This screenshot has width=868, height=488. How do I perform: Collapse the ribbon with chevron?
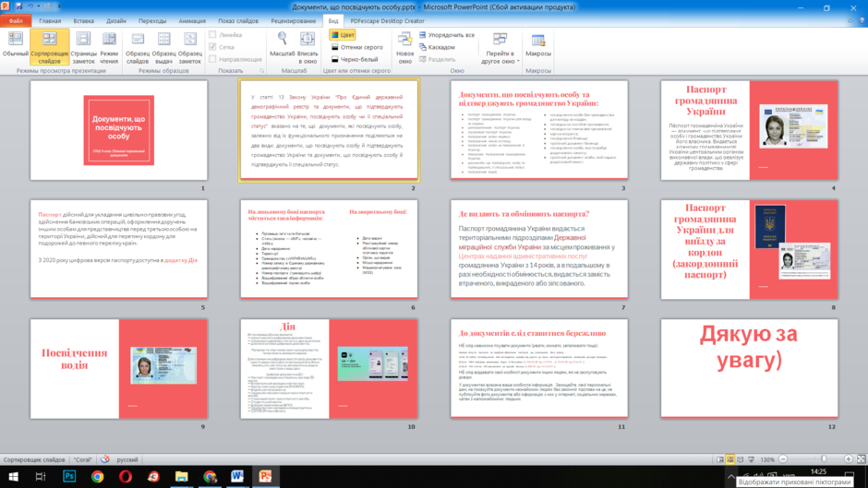point(850,21)
